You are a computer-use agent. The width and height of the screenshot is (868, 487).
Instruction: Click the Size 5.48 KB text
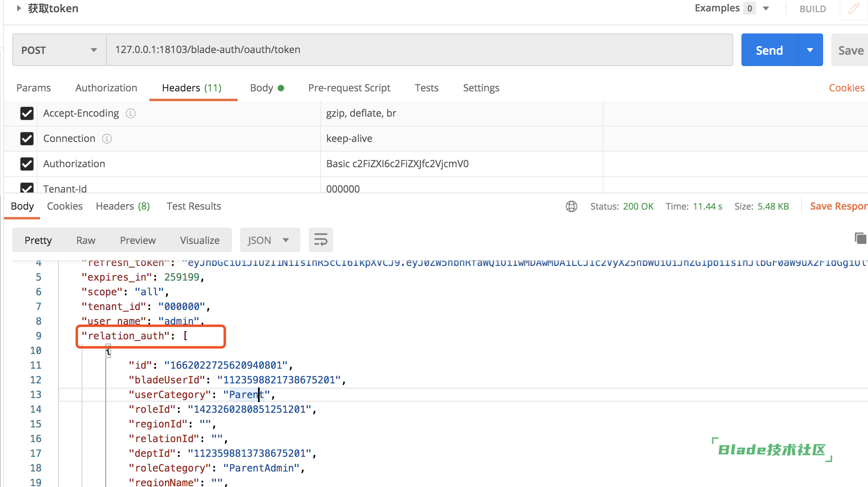click(761, 206)
